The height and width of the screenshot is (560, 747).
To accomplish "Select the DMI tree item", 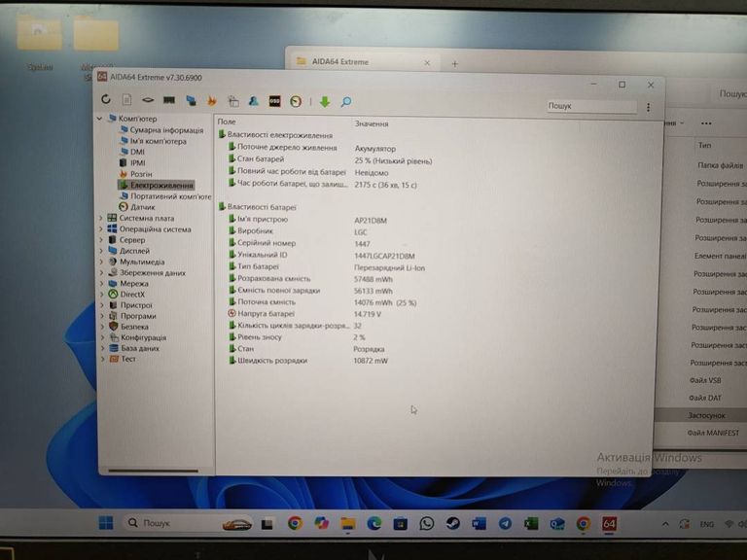I will click(132, 152).
